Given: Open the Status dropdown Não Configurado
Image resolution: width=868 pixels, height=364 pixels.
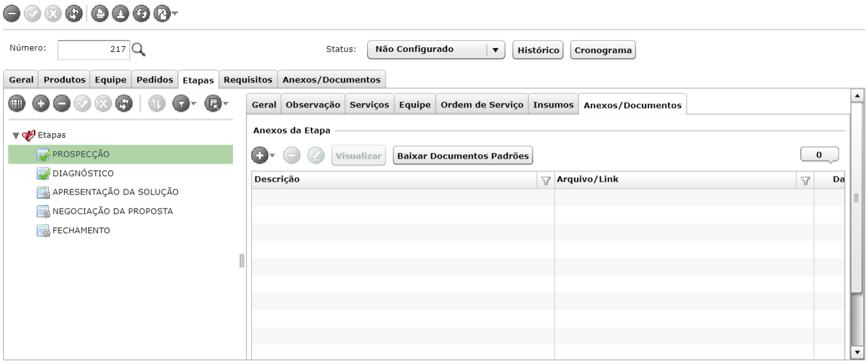Looking at the screenshot, I should 436,49.
